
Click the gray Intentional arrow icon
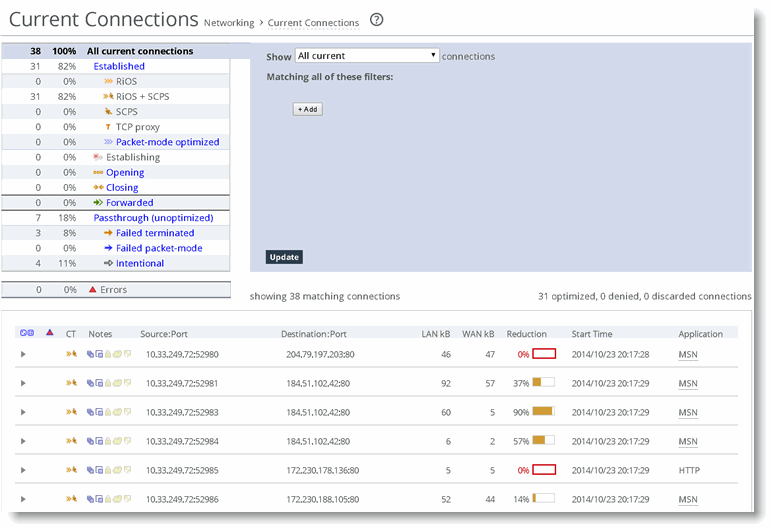tap(108, 264)
